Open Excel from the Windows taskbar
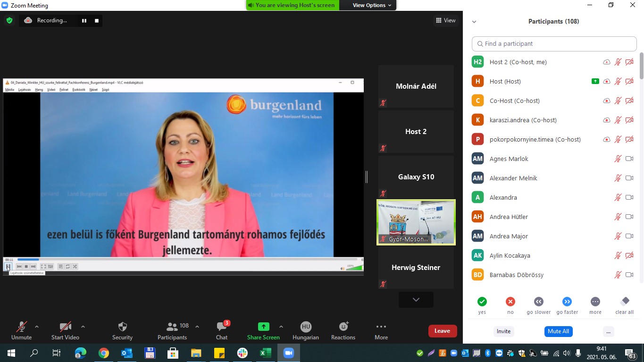The height and width of the screenshot is (362, 644). [x=265, y=353]
